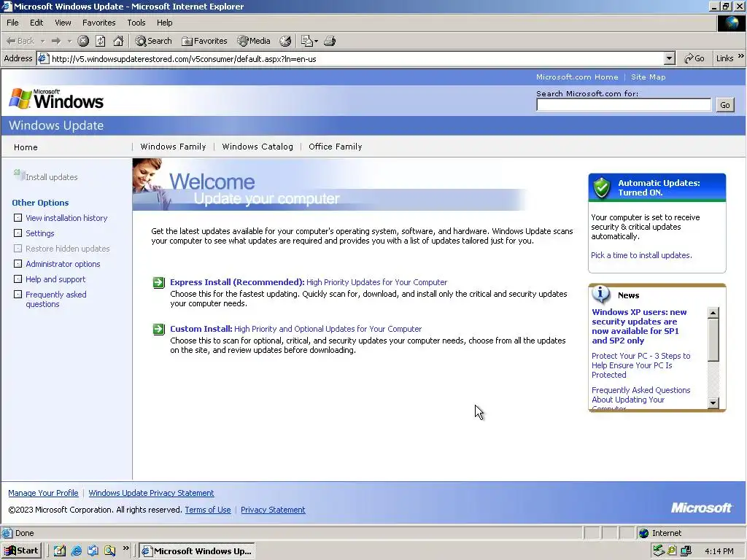Screen dimensions: 747x560
Task: Click the URL text in the address bar
Action: point(184,59)
